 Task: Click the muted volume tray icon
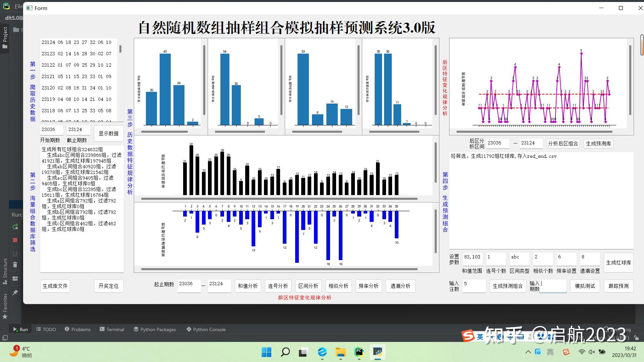point(592,352)
